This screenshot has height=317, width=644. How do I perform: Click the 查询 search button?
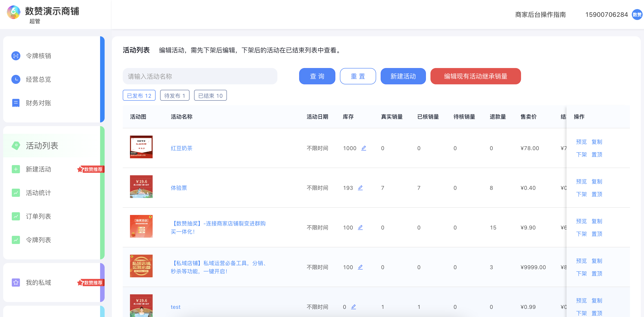(317, 76)
